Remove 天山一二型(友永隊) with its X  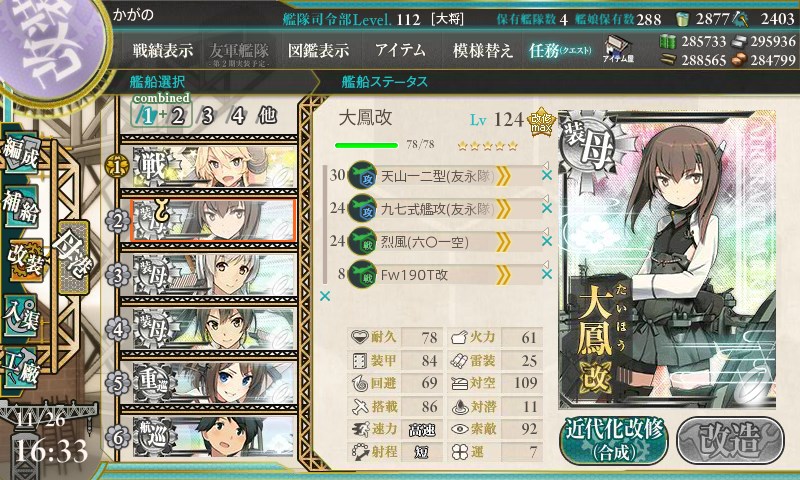pyautogui.click(x=546, y=175)
